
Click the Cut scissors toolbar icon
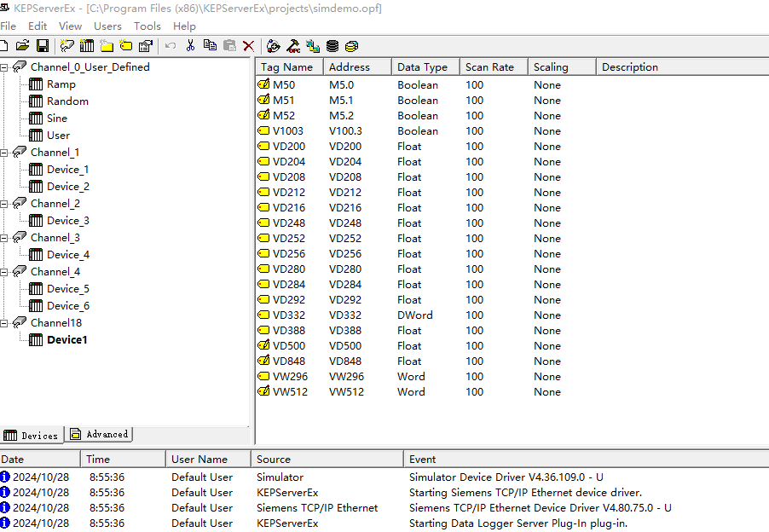coord(190,46)
